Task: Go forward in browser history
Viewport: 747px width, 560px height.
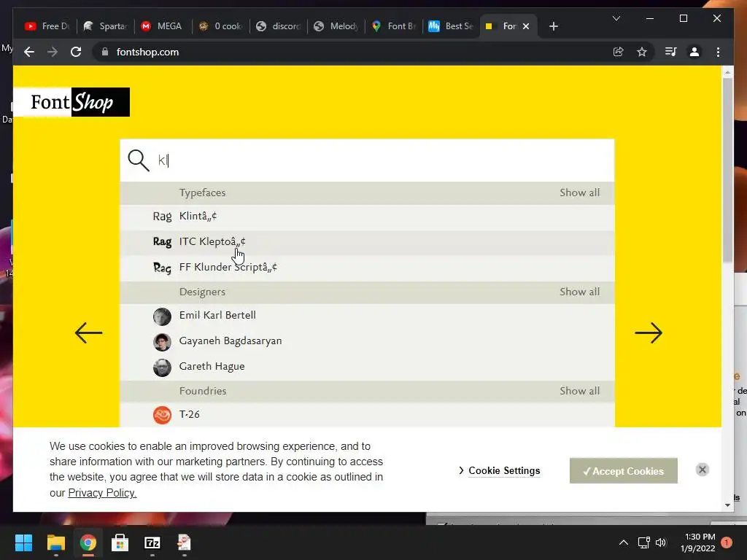Action: coord(53,52)
